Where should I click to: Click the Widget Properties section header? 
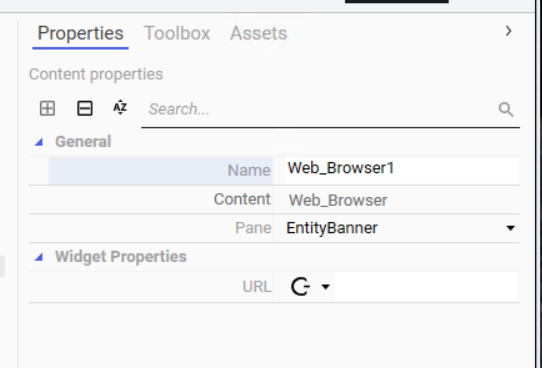(x=121, y=257)
